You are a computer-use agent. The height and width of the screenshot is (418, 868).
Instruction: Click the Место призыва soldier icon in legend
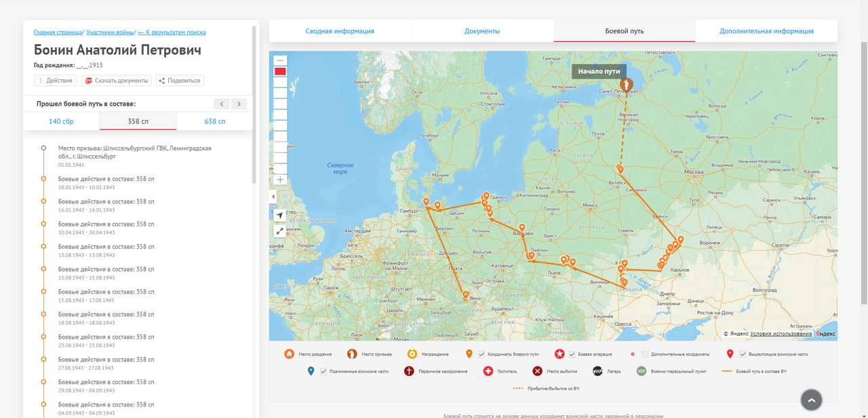coord(352,353)
